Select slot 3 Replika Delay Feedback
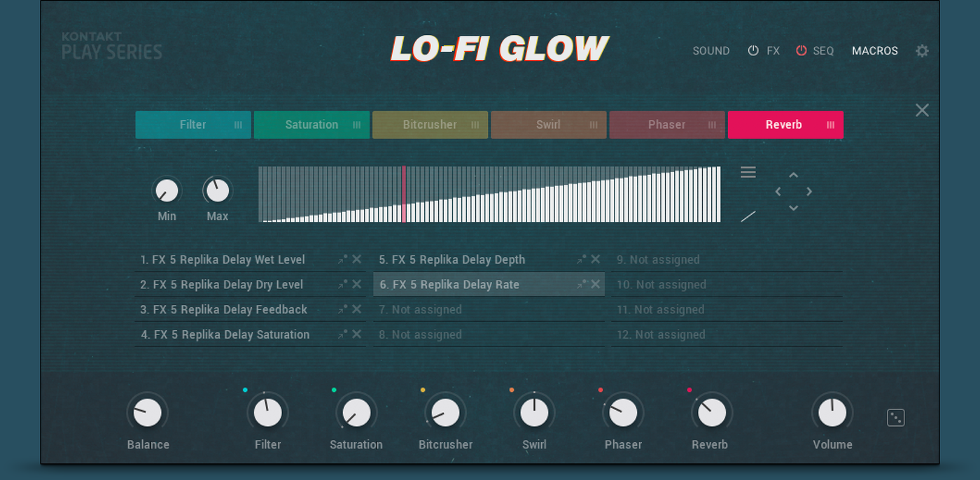The image size is (980, 480). 251,309
